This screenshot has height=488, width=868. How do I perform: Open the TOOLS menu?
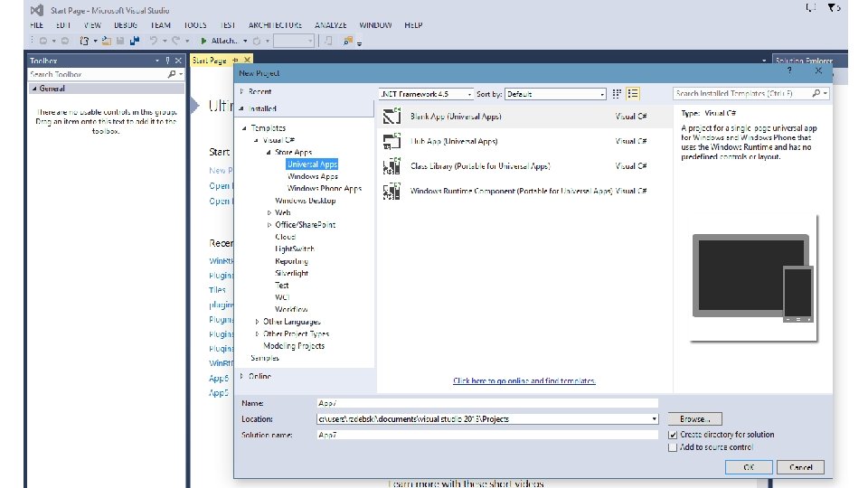pos(195,25)
